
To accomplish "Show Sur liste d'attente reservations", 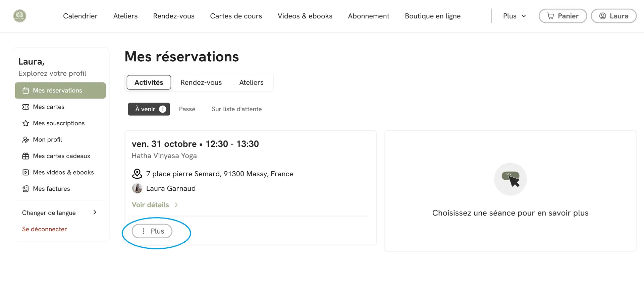I will tap(236, 109).
